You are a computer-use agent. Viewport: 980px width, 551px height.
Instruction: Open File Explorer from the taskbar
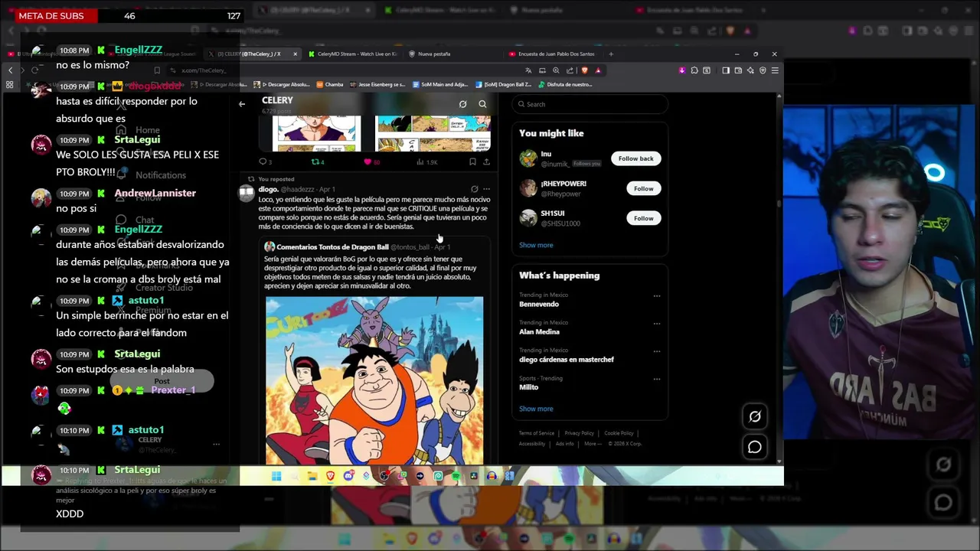click(312, 476)
